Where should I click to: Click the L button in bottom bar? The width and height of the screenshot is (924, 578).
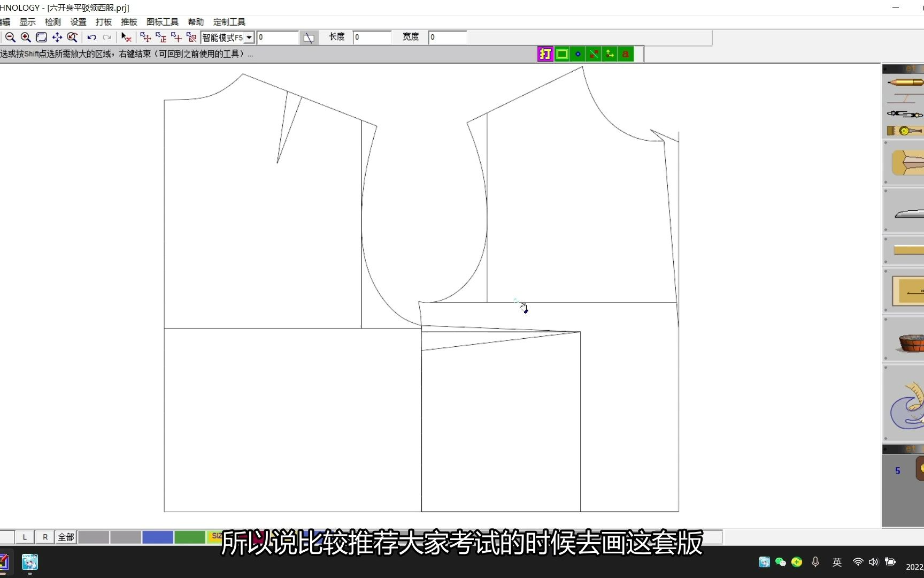click(x=25, y=537)
